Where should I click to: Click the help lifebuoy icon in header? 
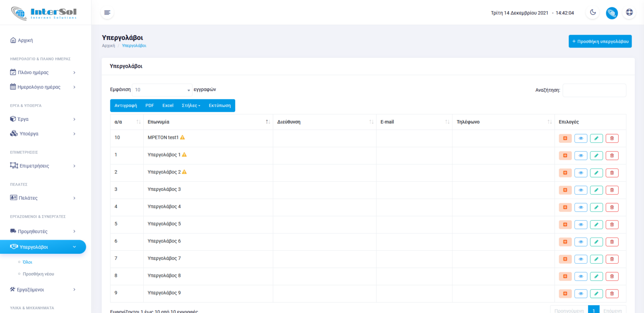coord(629,12)
